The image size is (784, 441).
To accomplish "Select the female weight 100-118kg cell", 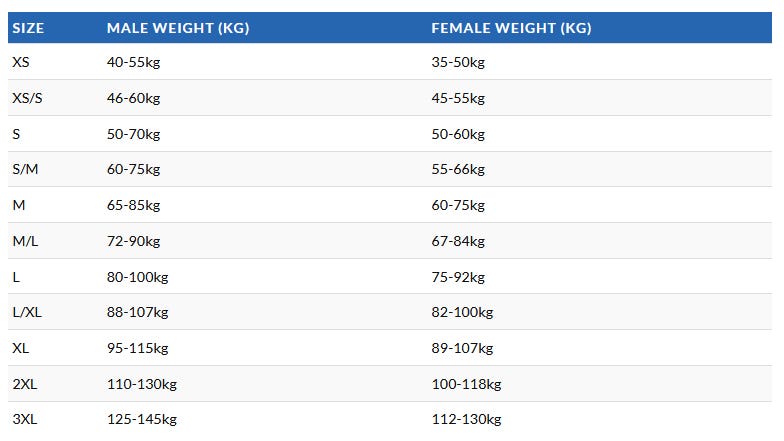I will [x=466, y=384].
